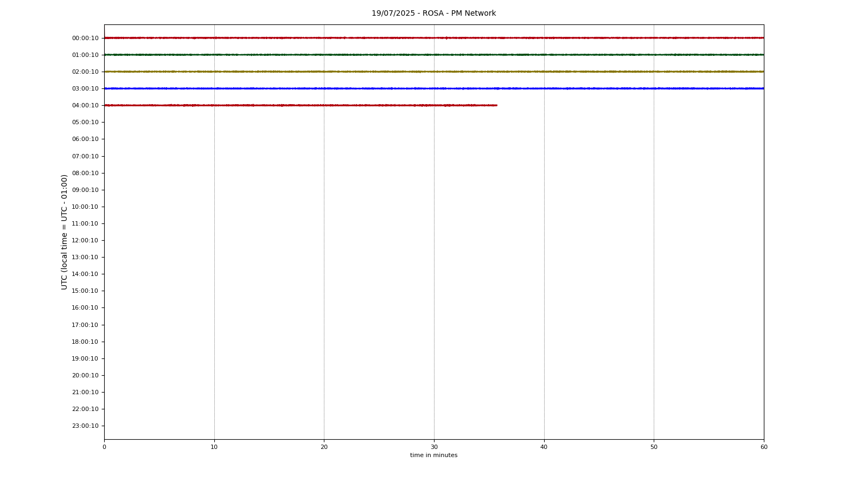The width and height of the screenshot is (868, 488).
Task: Select the 06:00:10 row label
Action: [x=85, y=139]
